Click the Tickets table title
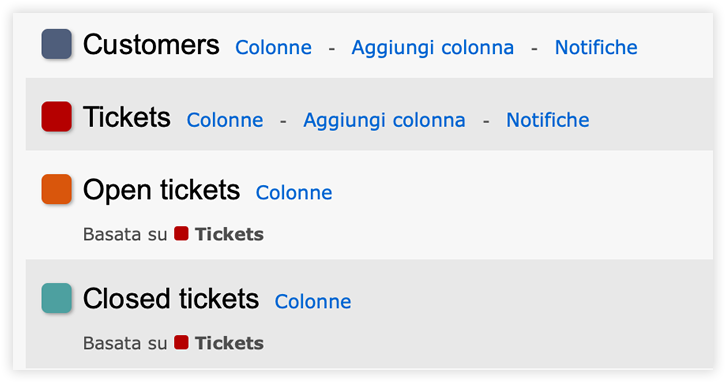This screenshot has width=726, height=383. [x=127, y=117]
